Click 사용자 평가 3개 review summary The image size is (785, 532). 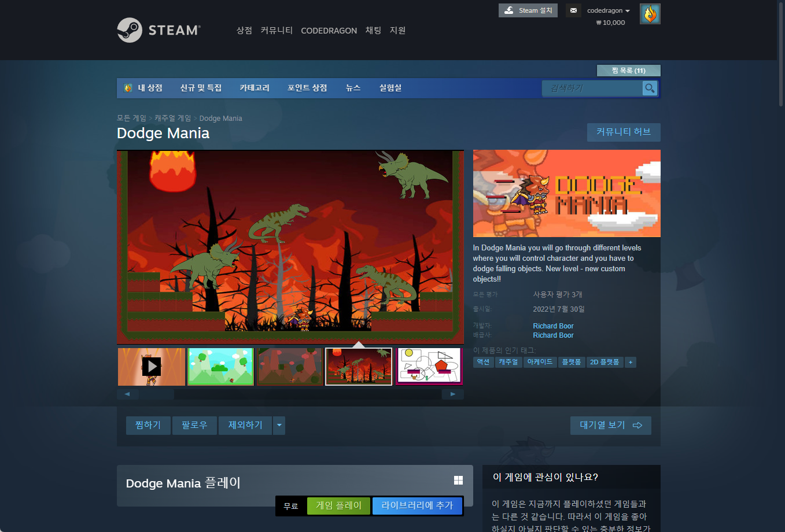coord(558,294)
